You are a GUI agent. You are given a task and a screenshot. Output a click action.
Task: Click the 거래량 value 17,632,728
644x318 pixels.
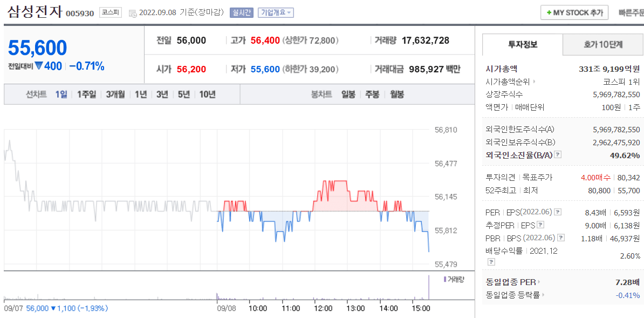point(426,40)
